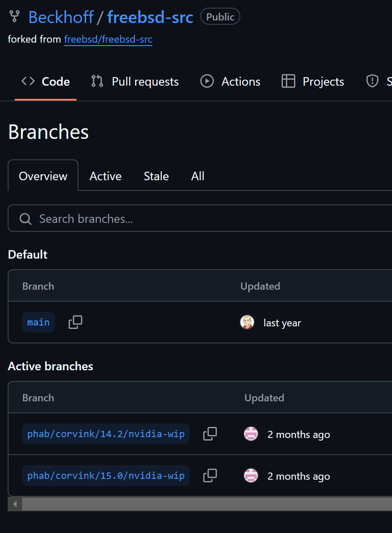Open the freebsd/freebsd-src upstream link

point(108,40)
